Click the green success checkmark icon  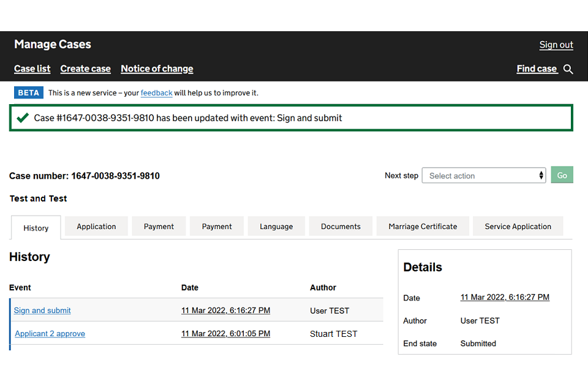click(23, 118)
